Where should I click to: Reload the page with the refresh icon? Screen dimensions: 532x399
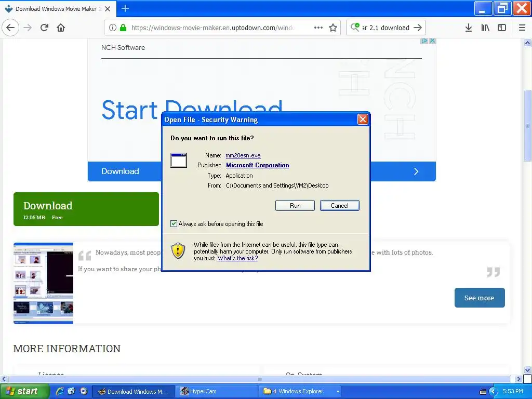pyautogui.click(x=44, y=28)
